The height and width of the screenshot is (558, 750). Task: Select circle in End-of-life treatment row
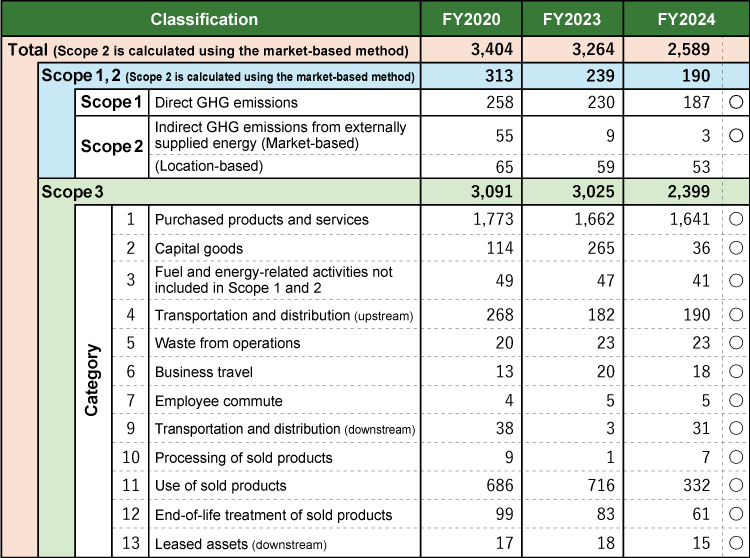coord(736,514)
